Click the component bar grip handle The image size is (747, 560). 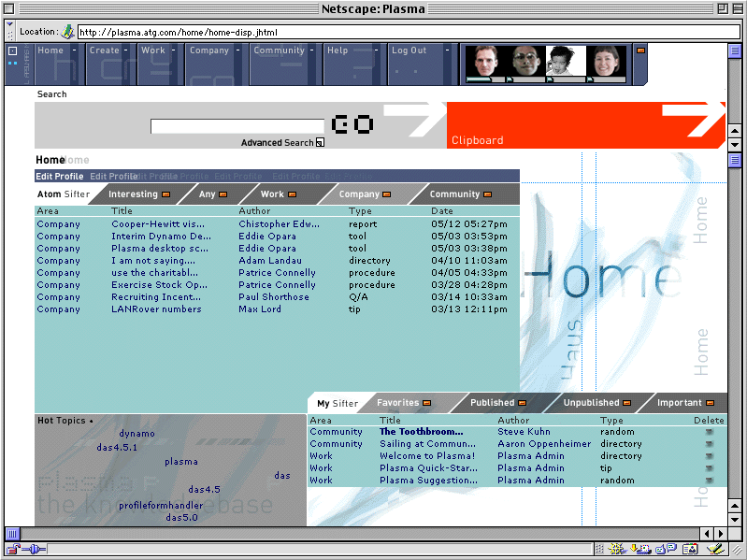[x=600, y=549]
